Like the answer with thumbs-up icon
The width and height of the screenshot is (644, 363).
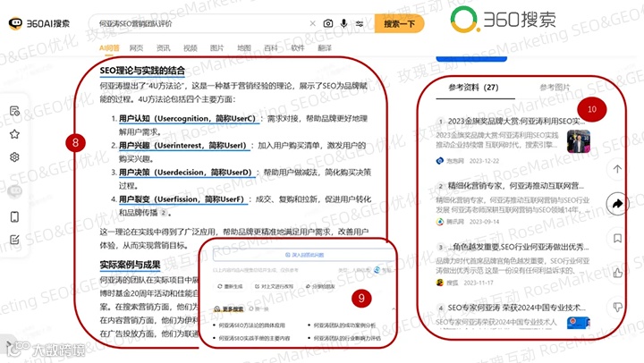(617, 273)
